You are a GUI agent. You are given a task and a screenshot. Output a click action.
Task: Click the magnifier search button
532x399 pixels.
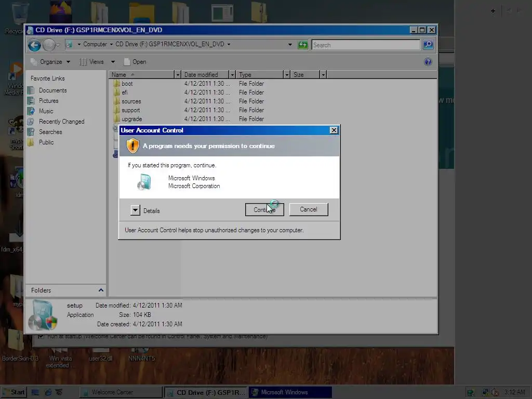[x=428, y=45]
